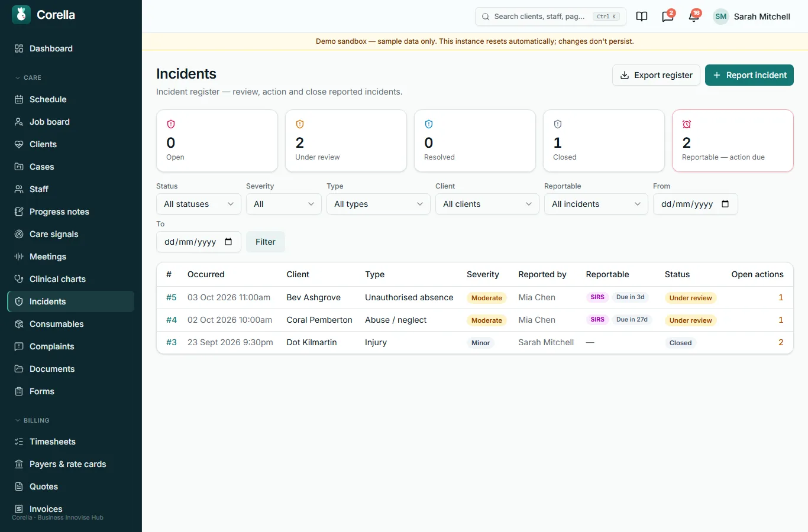808x532 pixels.
Task: Click the Dashboard sidebar icon
Action: click(19, 48)
